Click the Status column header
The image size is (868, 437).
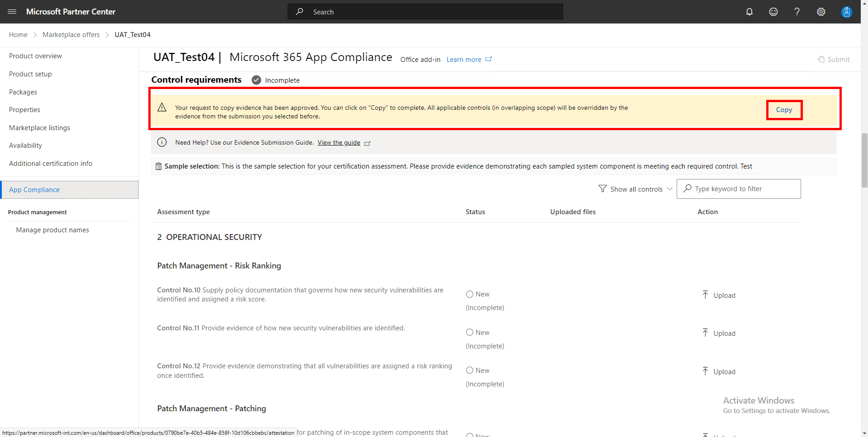475,212
